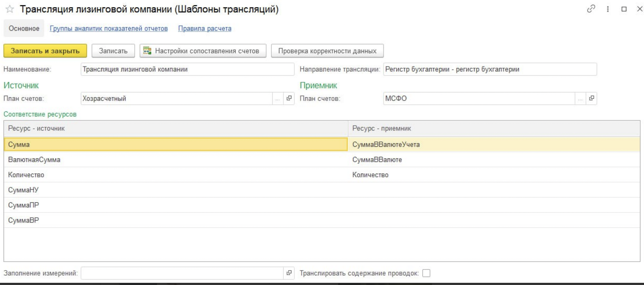Select receiver План счетов via ellipsis button
Viewport: 644px width, 285px height.
[580, 98]
